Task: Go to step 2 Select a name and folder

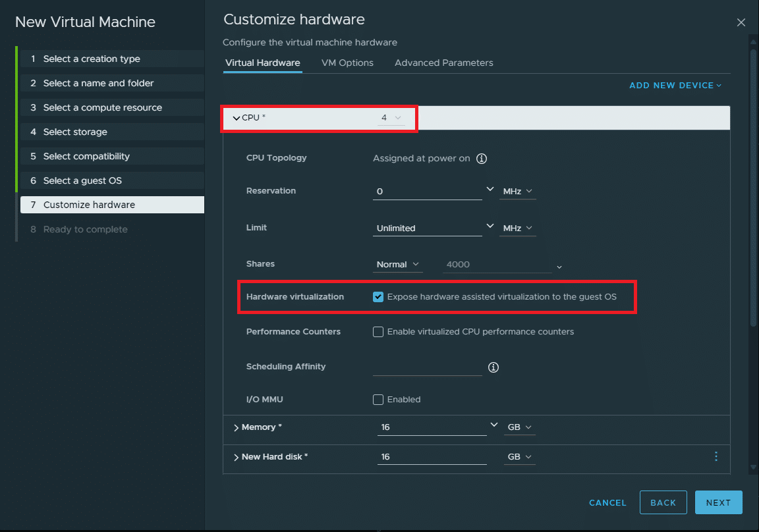Action: 112,83
